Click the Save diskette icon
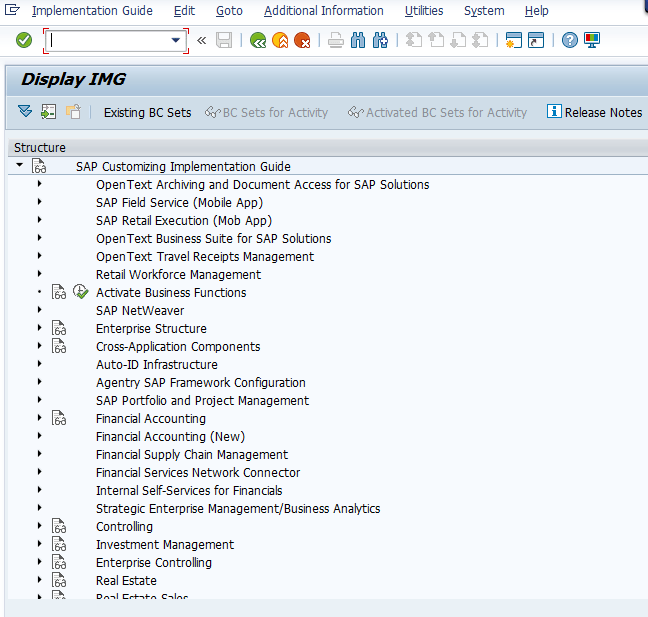 coord(224,40)
